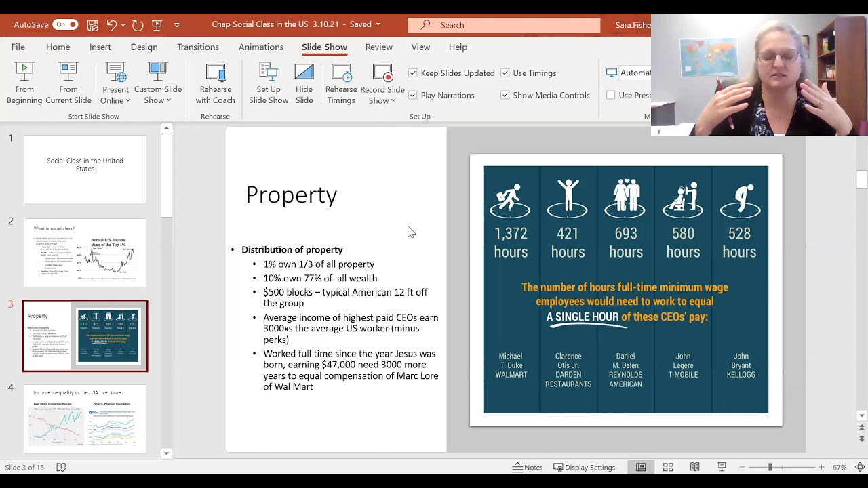Open the Undo history dropdown arrow

123,25
